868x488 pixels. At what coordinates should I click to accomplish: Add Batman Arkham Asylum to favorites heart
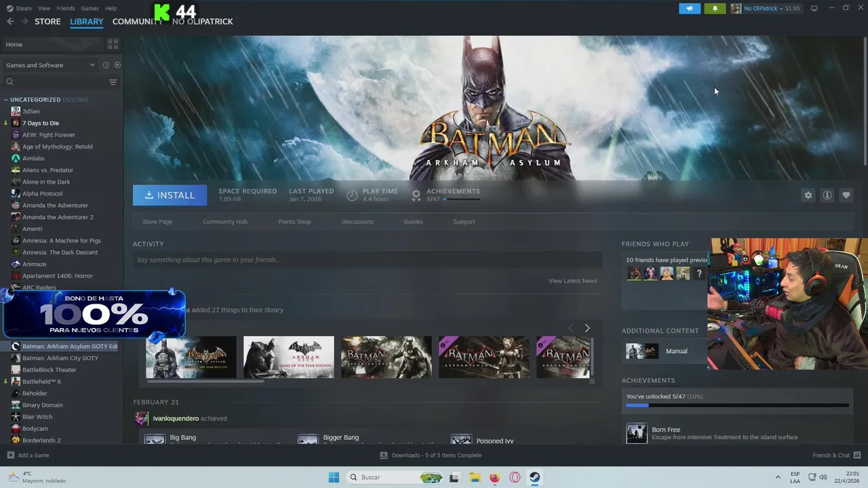(846, 195)
